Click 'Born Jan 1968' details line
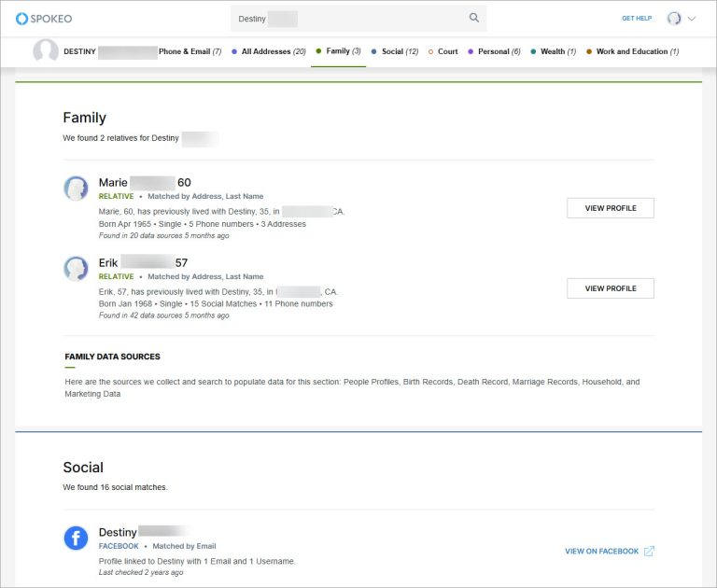 click(x=216, y=303)
